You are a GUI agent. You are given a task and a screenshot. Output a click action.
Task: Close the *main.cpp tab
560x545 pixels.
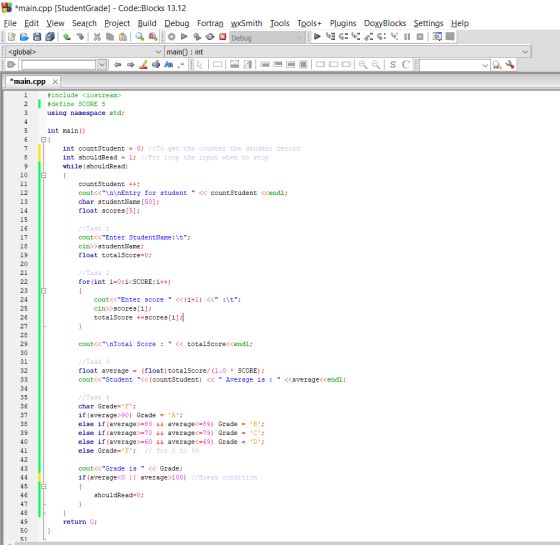point(55,82)
